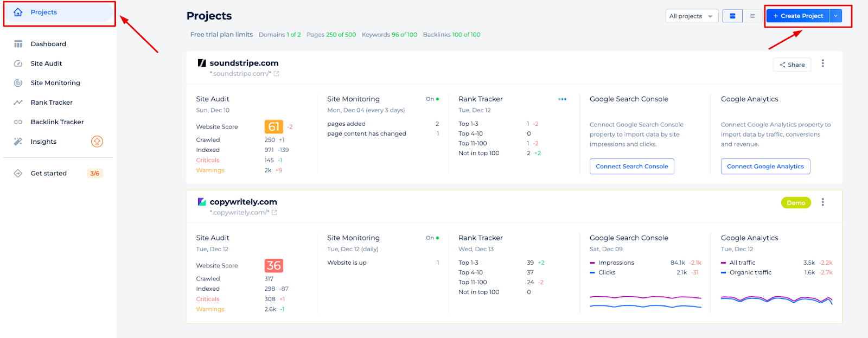Open Site Audit heading in soundstripe card

(213, 99)
